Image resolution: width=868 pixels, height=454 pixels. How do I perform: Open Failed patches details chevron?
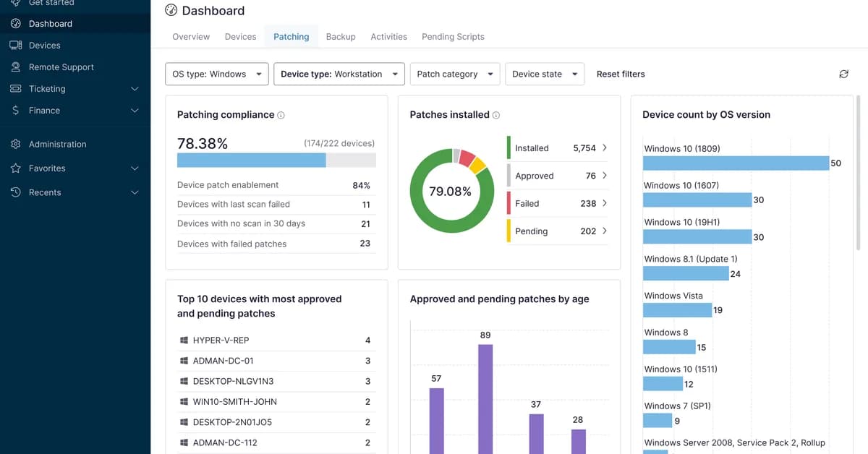point(605,203)
